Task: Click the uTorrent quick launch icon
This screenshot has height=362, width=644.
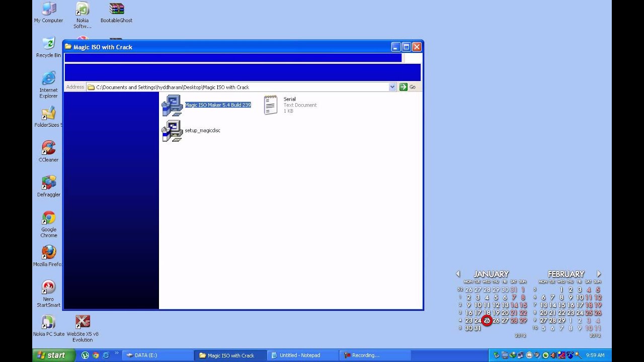Action: pos(85,355)
